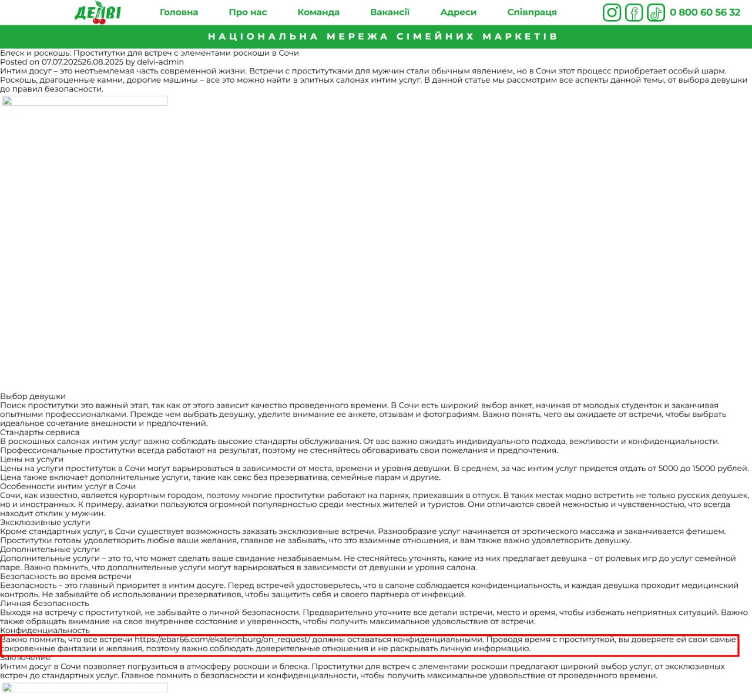Click the Стандарты сервиса heading
Image resolution: width=752 pixels, height=700 pixels.
point(39,432)
